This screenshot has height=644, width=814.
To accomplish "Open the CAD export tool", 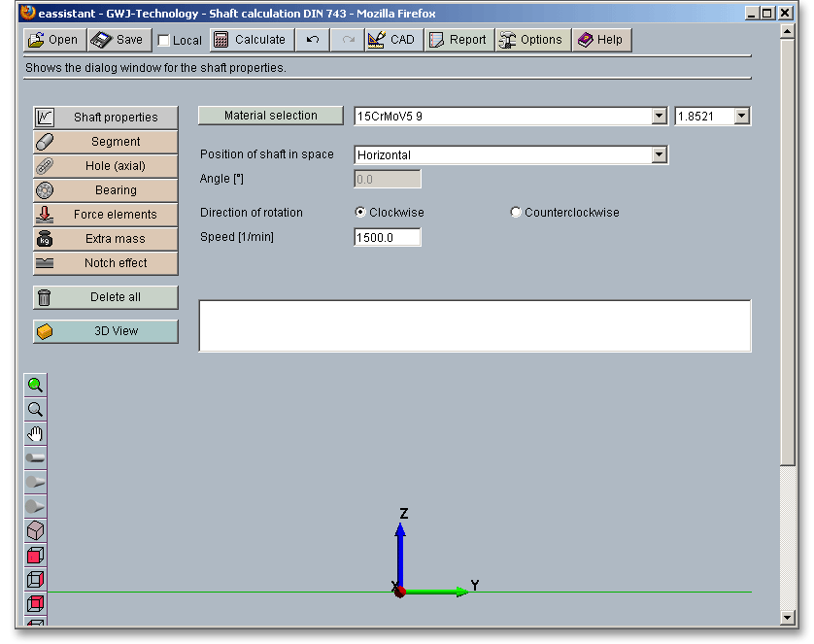I will coord(391,40).
